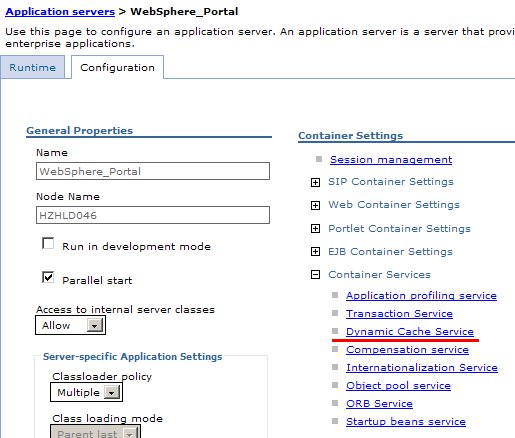Click the Web Container Settings label
Screen dimensions: 515x438
pos(394,205)
